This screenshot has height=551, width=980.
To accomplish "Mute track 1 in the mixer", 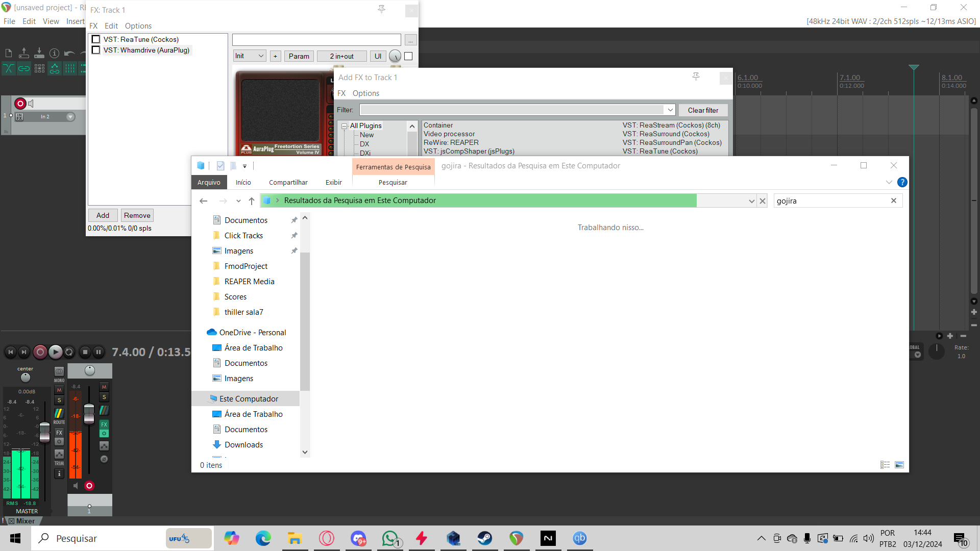I will tap(104, 387).
